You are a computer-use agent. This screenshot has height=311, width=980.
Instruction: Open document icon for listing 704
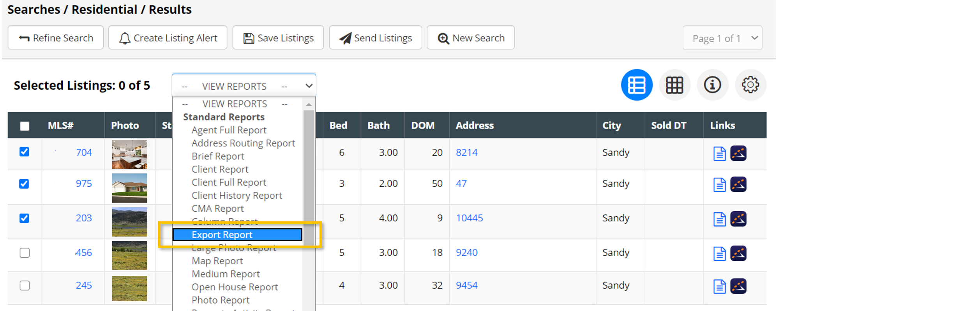pos(719,154)
